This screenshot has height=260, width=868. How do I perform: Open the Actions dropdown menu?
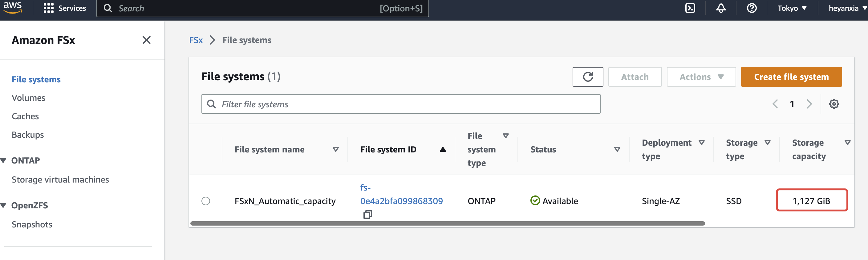[x=701, y=77]
